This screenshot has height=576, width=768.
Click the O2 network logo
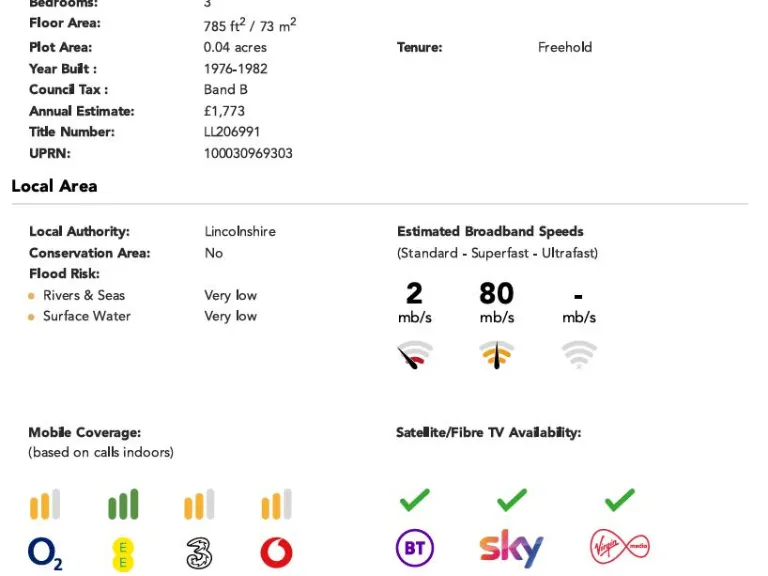[45, 553]
